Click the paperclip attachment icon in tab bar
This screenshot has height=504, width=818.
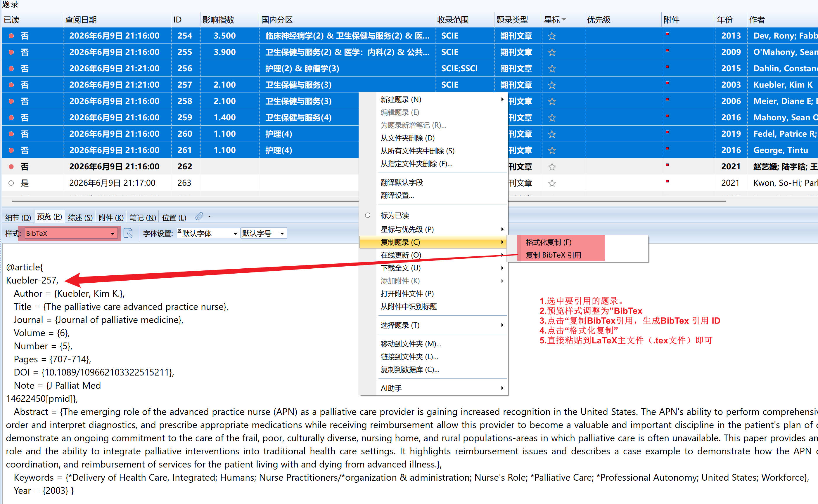(199, 216)
